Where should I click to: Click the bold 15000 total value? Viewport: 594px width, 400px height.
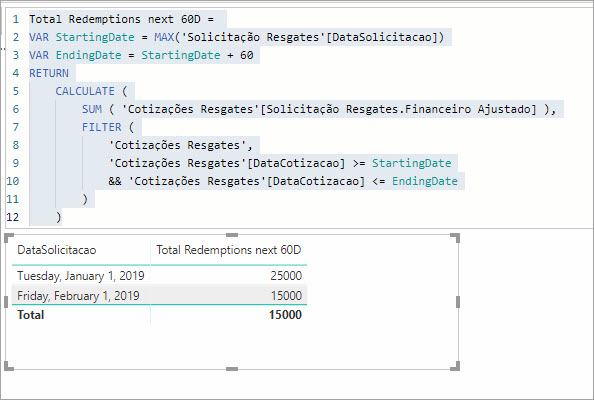[285, 315]
